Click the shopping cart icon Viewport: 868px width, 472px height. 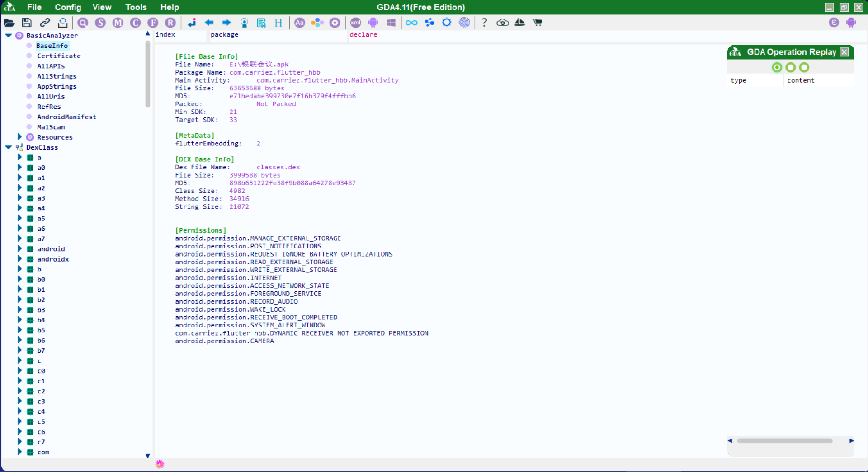[x=537, y=23]
